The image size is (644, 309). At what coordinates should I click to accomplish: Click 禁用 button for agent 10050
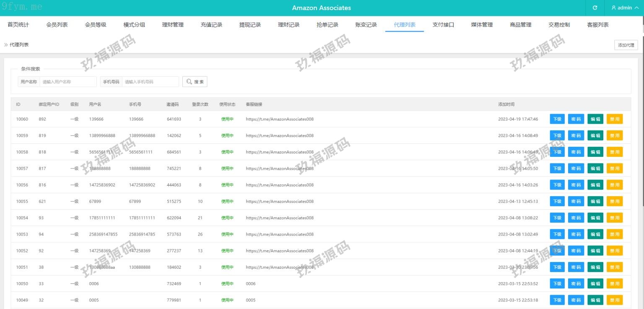coord(614,284)
